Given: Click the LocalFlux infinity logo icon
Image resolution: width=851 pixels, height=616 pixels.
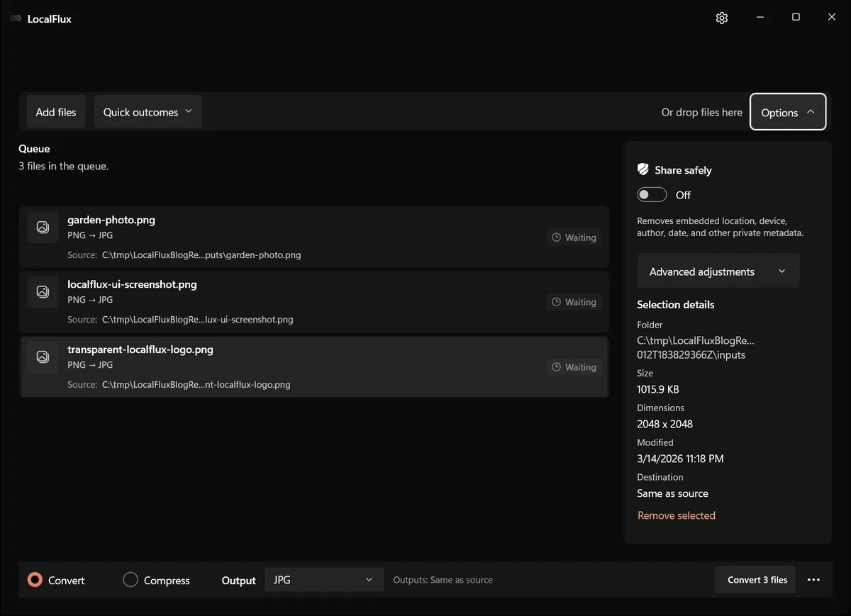Looking at the screenshot, I should [x=16, y=18].
